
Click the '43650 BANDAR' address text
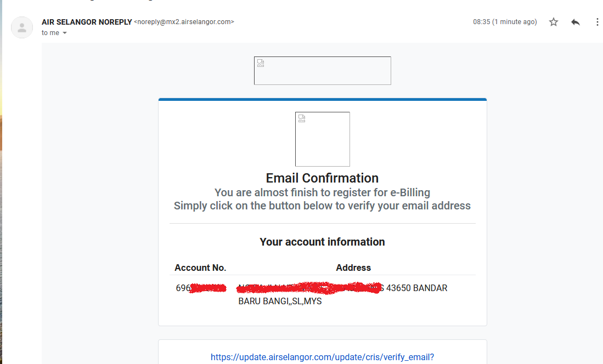[x=416, y=288]
